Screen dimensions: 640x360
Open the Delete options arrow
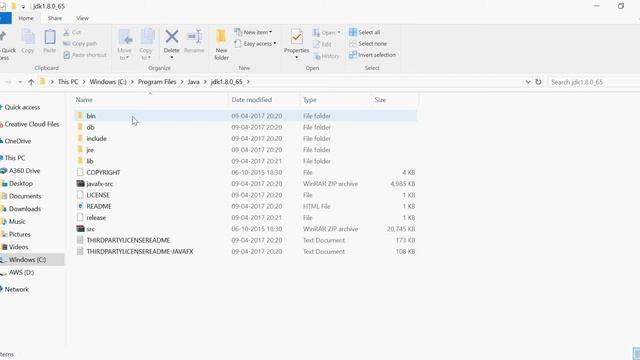point(171,58)
